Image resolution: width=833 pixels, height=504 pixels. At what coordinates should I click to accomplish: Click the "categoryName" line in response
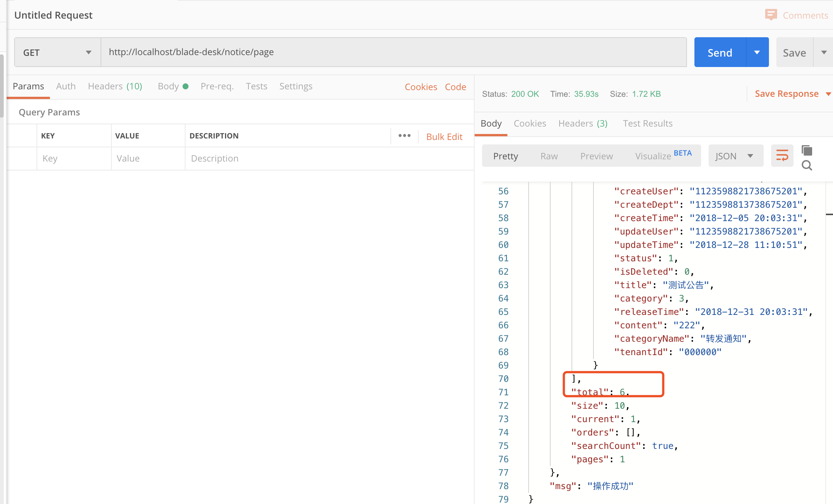pos(683,339)
